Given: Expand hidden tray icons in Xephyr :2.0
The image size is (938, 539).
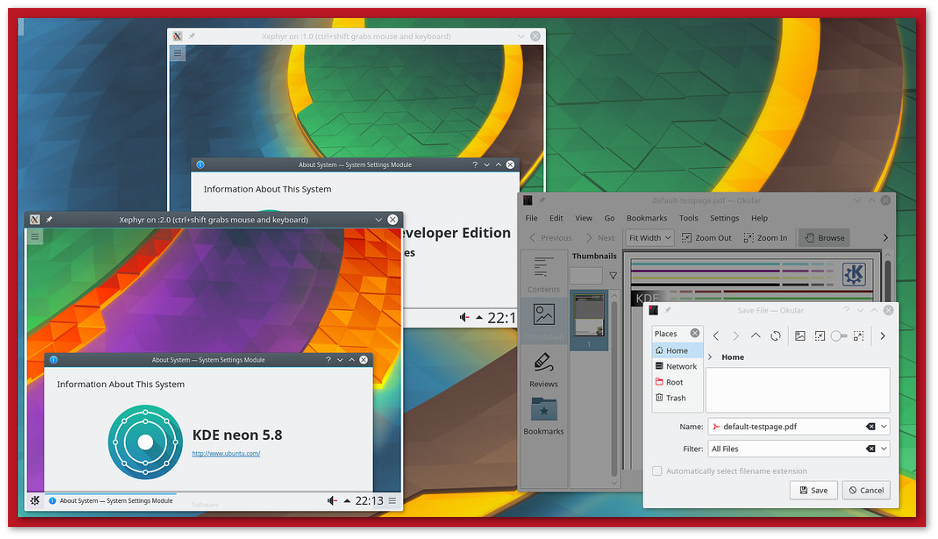Looking at the screenshot, I should pos(347,501).
